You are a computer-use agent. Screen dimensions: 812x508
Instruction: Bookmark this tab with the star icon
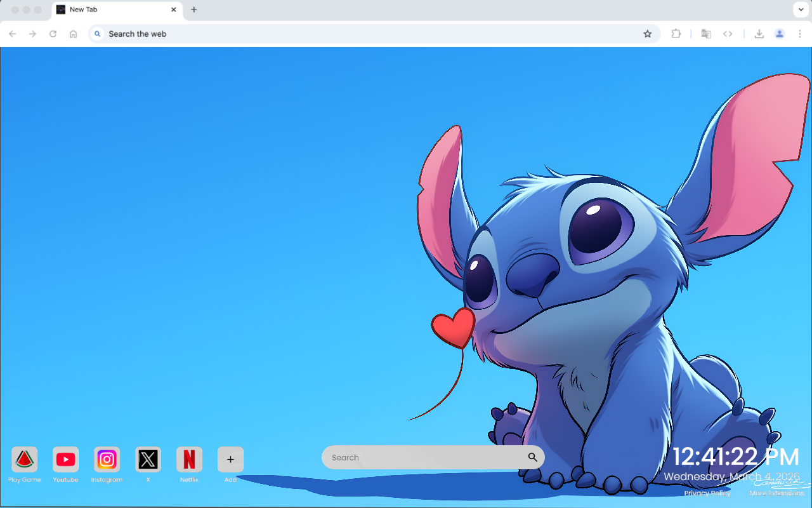[x=648, y=34]
